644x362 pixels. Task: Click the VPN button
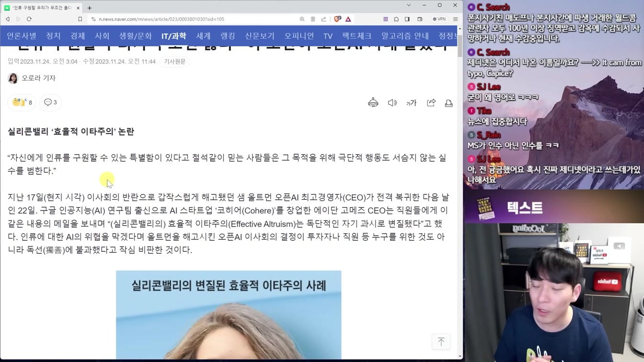point(439,19)
